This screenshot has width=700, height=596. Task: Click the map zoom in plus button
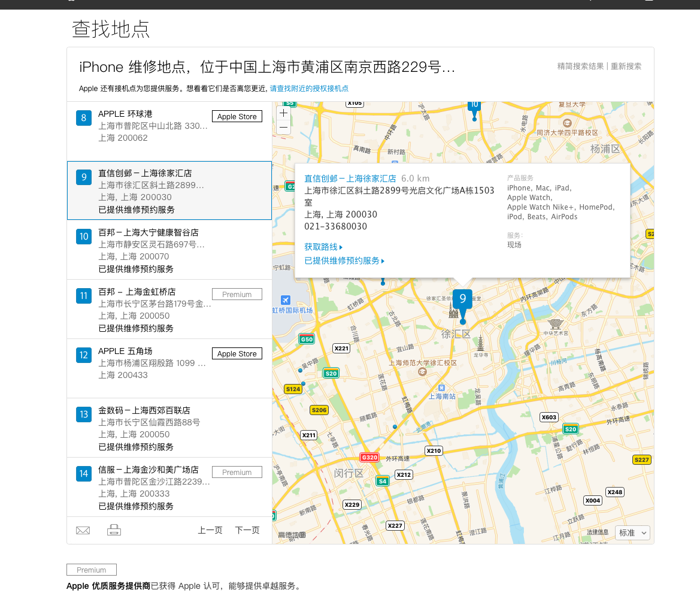pyautogui.click(x=284, y=113)
